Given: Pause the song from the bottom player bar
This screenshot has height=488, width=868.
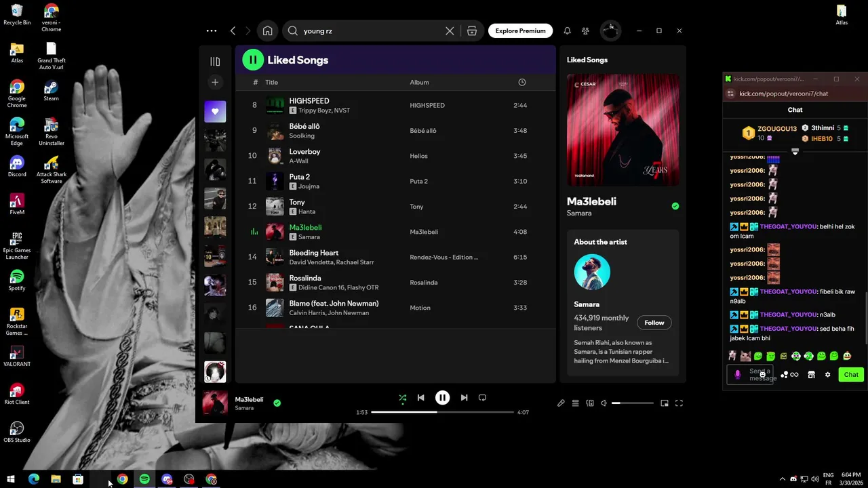Looking at the screenshot, I should [x=442, y=398].
